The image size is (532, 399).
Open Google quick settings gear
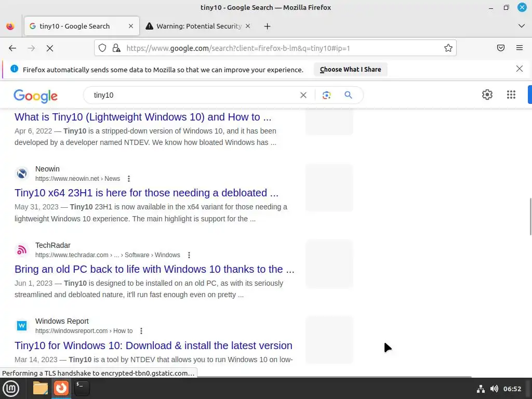click(487, 95)
